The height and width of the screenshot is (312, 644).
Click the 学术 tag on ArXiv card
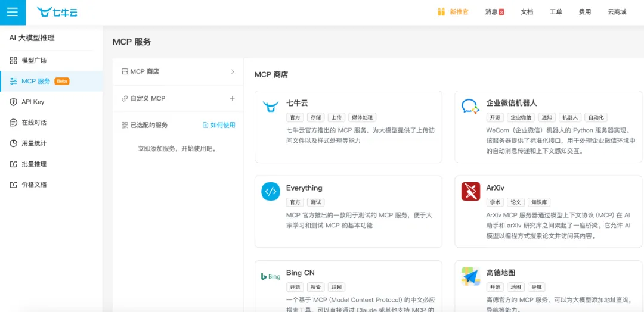[495, 202]
